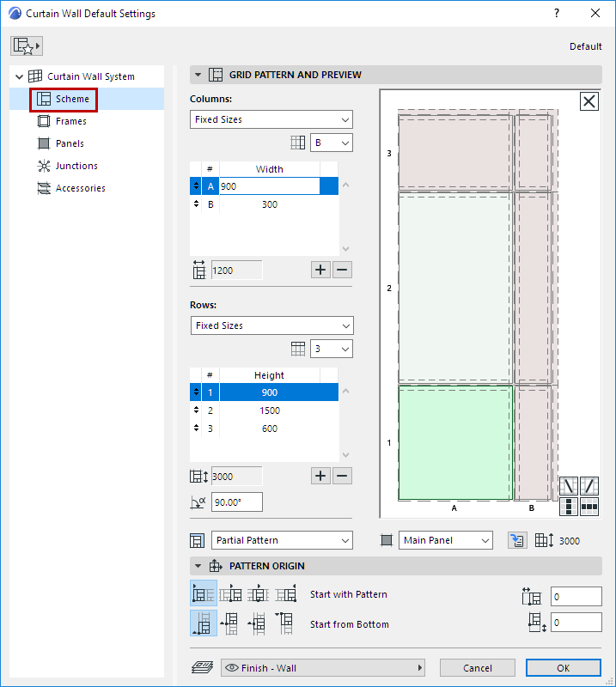Collapse the Curtain Wall System tree node
The height and width of the screenshot is (687, 616).
[x=19, y=76]
